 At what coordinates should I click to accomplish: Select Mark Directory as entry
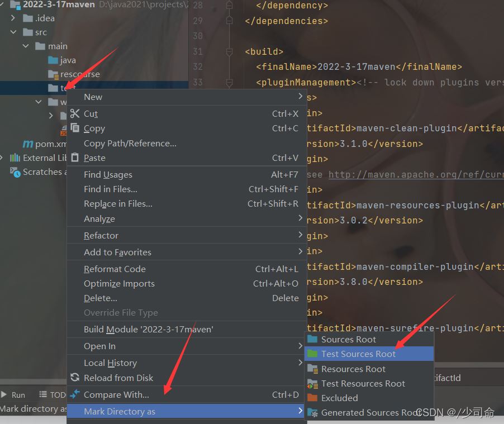187,412
